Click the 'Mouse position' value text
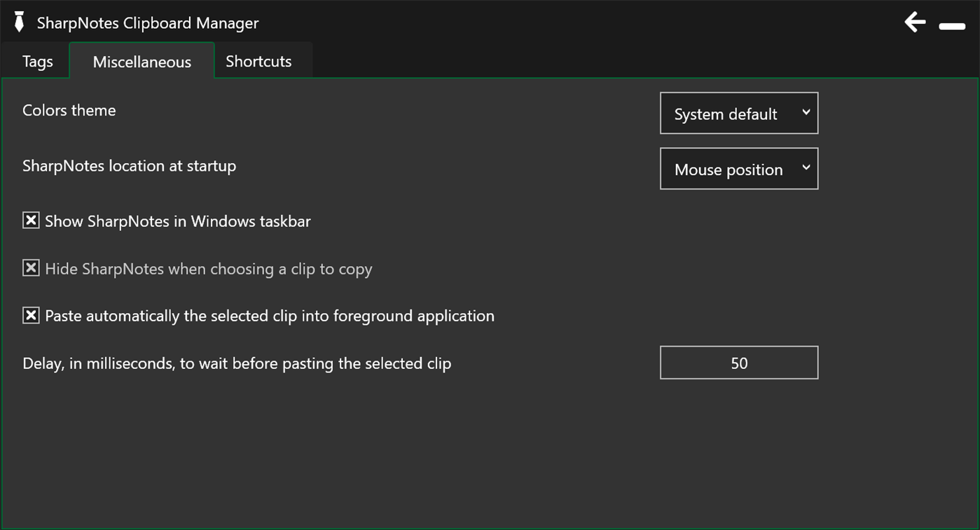980x530 pixels. (728, 169)
